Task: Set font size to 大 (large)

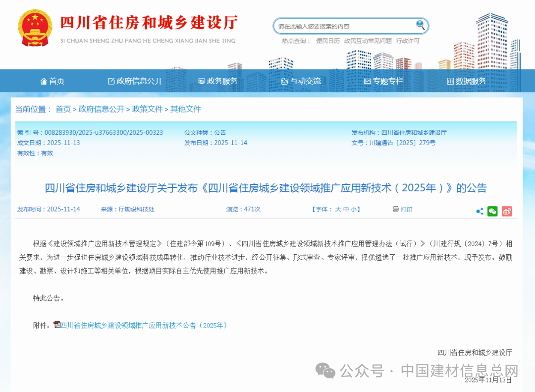Action: pos(338,210)
